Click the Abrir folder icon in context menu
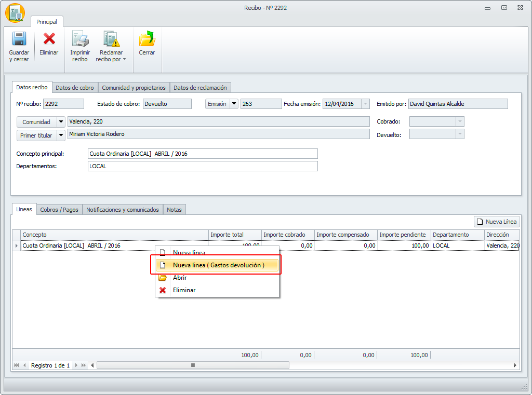 pos(163,278)
